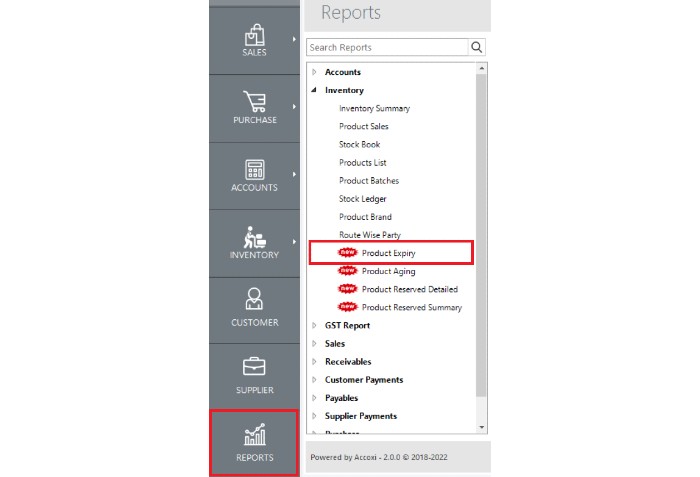The width and height of the screenshot is (700, 477).
Task: Select the Sales report category
Action: (335, 343)
